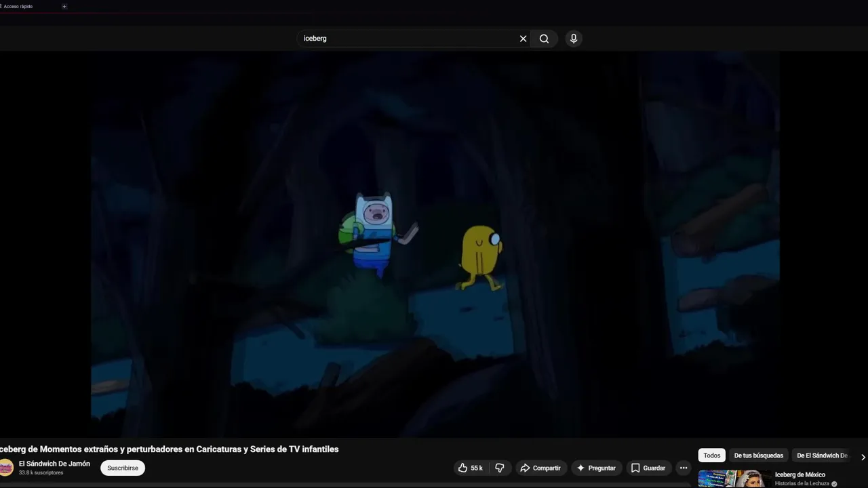Click the video player to pause playback
Screen dimensions: 868x488
(x=435, y=245)
